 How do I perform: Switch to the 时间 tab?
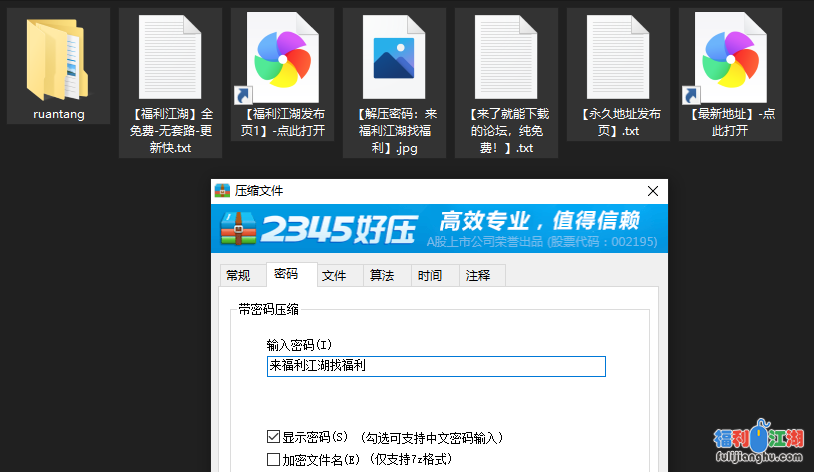430,276
